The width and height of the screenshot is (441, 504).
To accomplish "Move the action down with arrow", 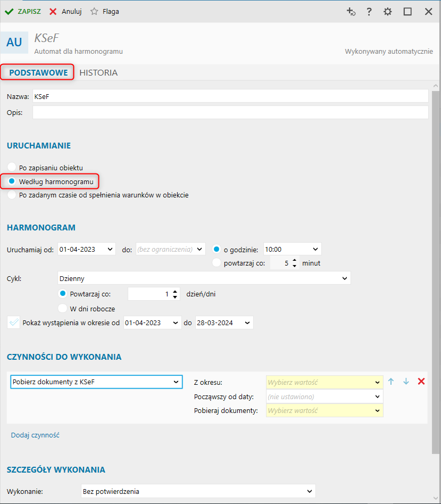I will point(406,382).
